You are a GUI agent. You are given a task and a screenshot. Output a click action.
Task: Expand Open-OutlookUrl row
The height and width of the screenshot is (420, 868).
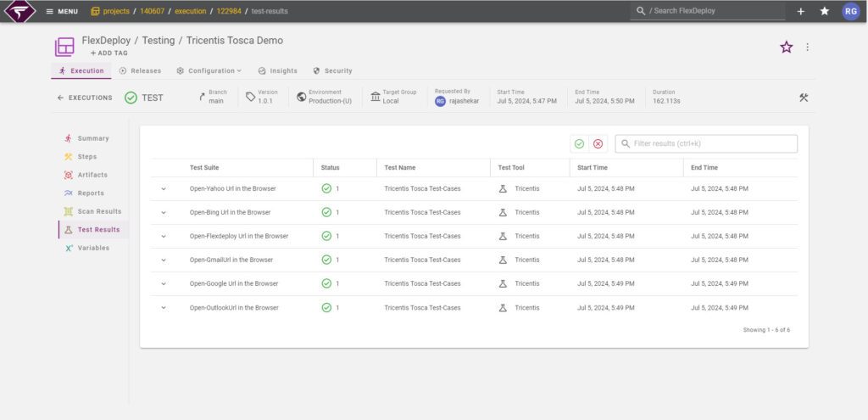(164, 308)
